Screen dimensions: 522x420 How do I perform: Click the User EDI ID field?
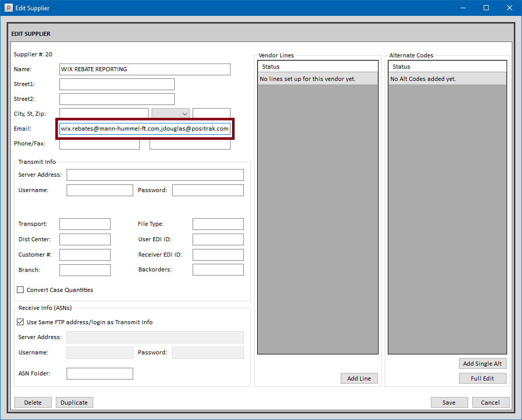218,239
